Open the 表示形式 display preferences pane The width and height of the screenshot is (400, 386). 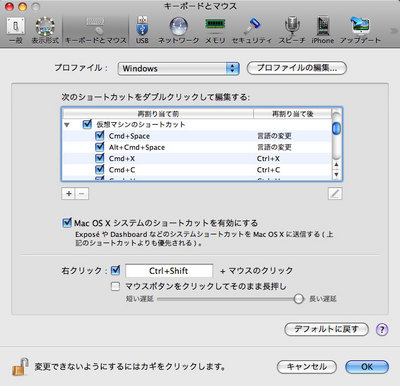coord(45,31)
